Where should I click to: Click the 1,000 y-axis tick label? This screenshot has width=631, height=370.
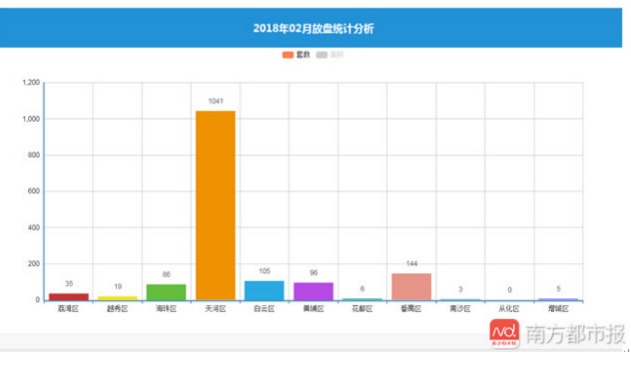click(x=31, y=119)
